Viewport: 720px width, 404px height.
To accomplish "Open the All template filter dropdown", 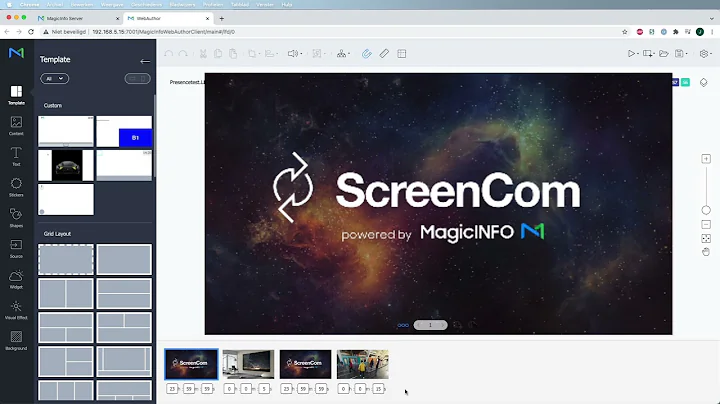I will point(54,79).
